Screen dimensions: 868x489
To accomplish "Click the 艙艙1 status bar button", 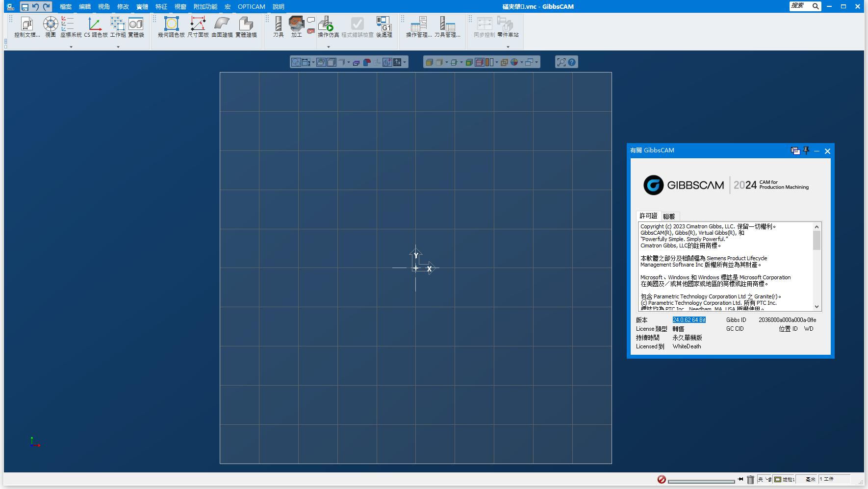I will (x=784, y=479).
